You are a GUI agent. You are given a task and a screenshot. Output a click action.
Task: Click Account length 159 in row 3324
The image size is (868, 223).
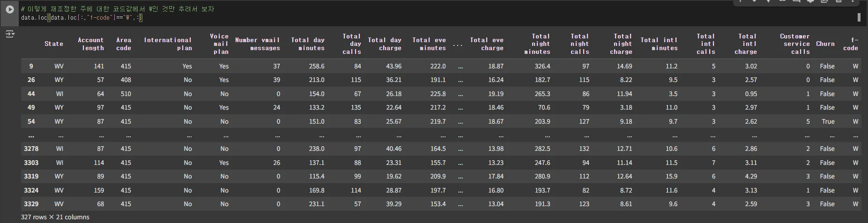point(98,190)
